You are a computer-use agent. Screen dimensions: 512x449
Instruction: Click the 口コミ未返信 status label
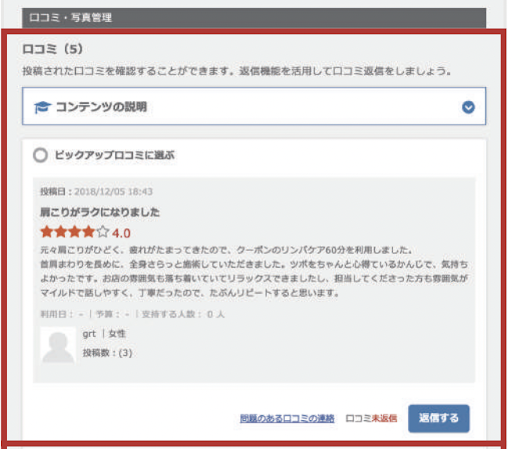[371, 418]
